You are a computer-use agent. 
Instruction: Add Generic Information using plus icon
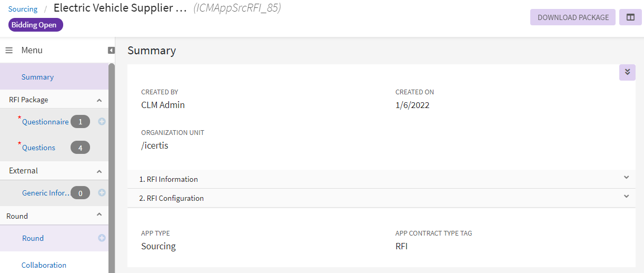pos(102,193)
